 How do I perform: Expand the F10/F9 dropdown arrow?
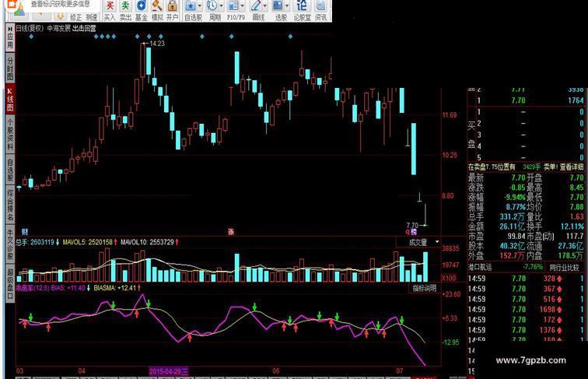tap(242, 6)
